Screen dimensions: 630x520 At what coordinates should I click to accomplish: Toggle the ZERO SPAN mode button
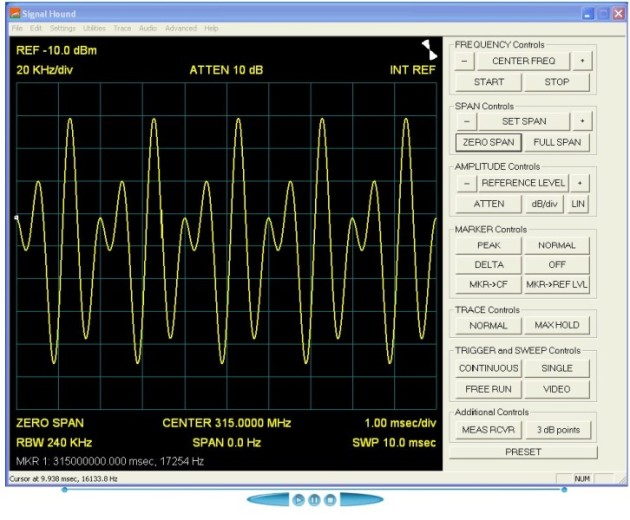488,142
